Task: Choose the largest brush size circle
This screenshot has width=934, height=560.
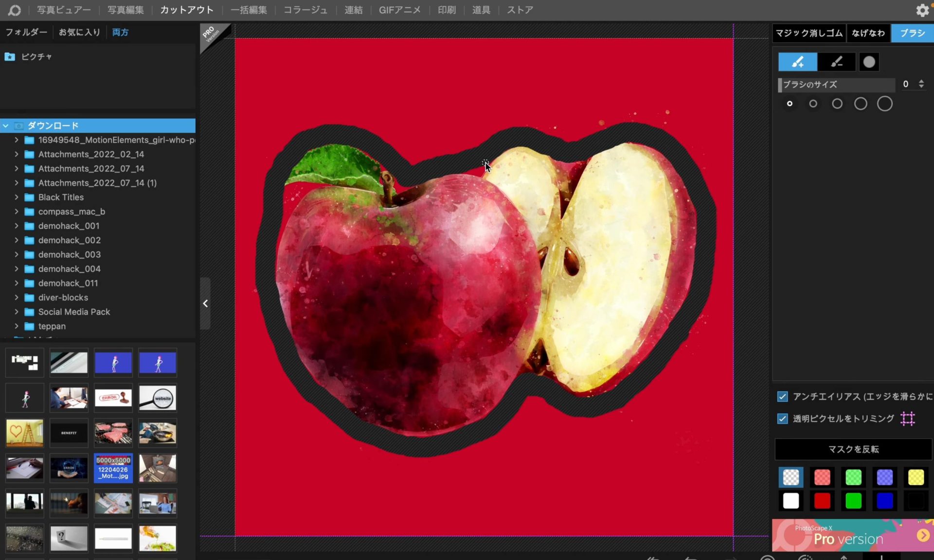Action: click(884, 104)
